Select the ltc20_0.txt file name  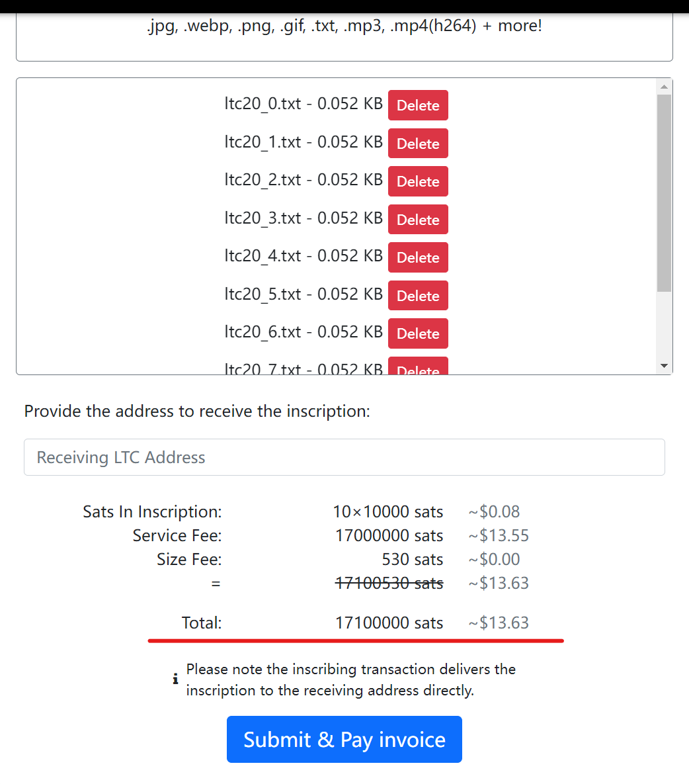(x=263, y=104)
